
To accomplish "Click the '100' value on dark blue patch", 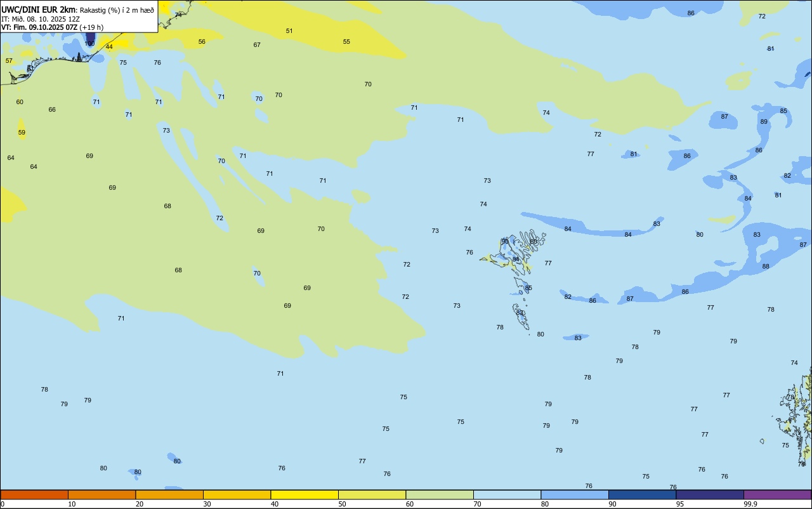I will point(90,43).
